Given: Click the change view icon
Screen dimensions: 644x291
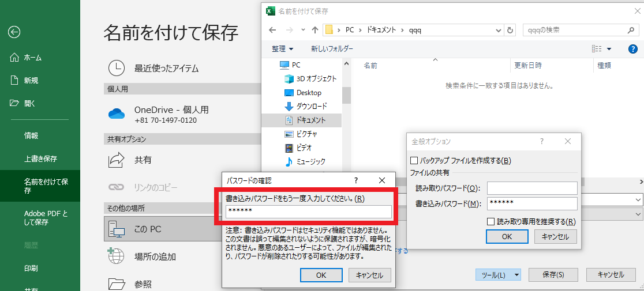Looking at the screenshot, I should pyautogui.click(x=596, y=49).
